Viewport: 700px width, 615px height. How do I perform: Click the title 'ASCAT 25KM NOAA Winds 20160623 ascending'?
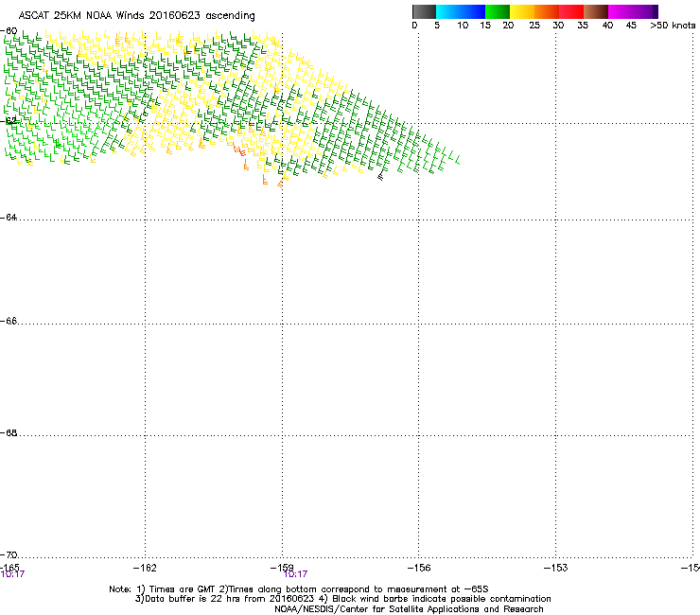pyautogui.click(x=136, y=16)
